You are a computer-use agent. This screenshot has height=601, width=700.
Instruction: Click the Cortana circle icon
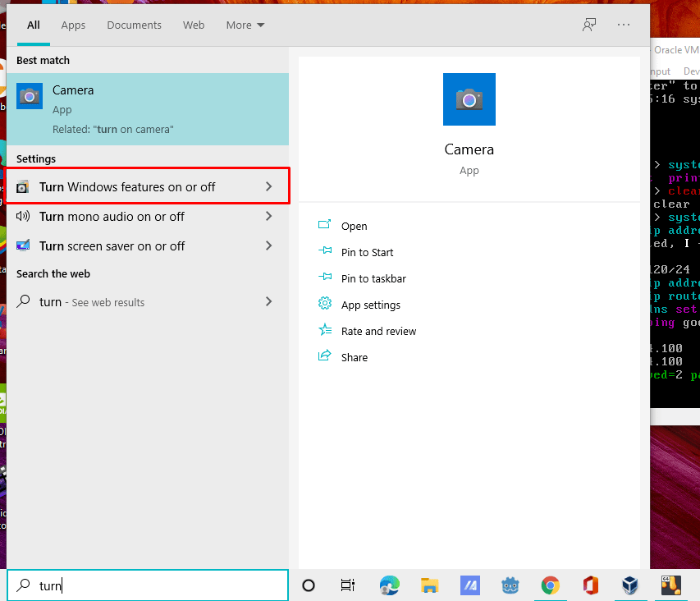pos(309,585)
